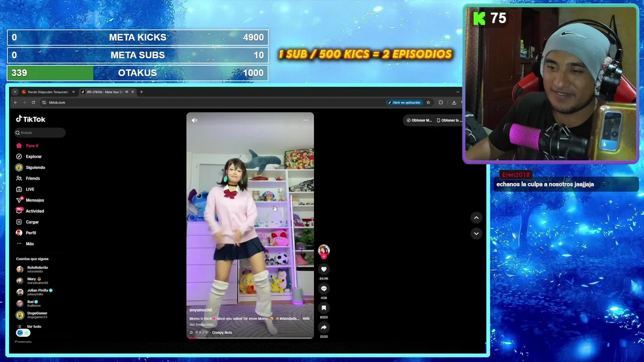Open anyamochii creator username
Screen dimensions: 644x362
(201, 310)
